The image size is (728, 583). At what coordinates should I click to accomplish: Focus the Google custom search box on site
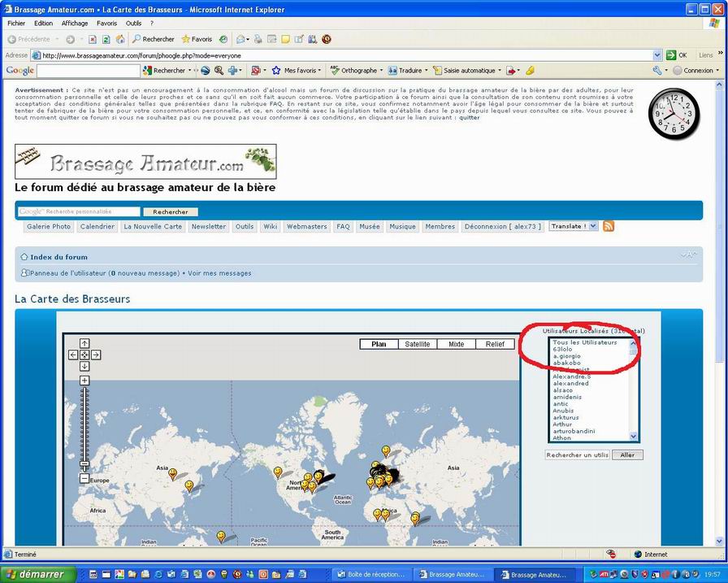(79, 212)
